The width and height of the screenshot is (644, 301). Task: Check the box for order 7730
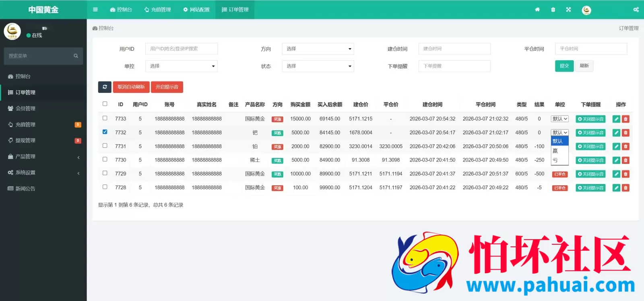[x=105, y=159]
